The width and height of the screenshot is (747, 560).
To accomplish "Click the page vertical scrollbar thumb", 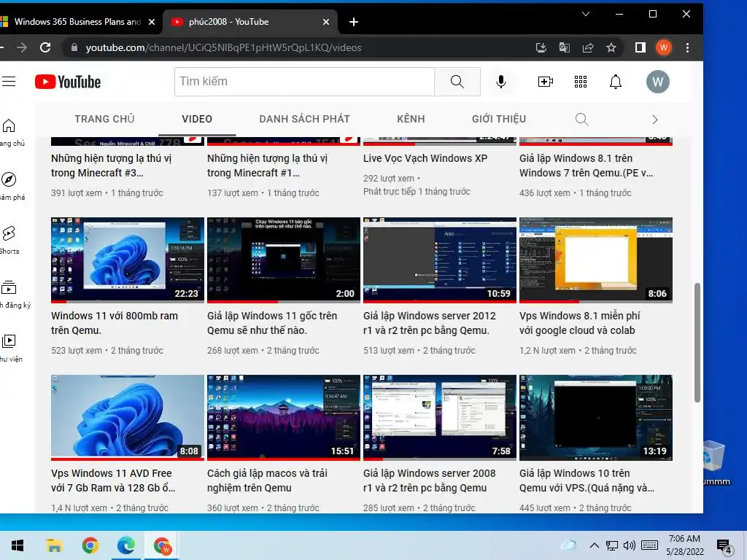I will [697, 343].
